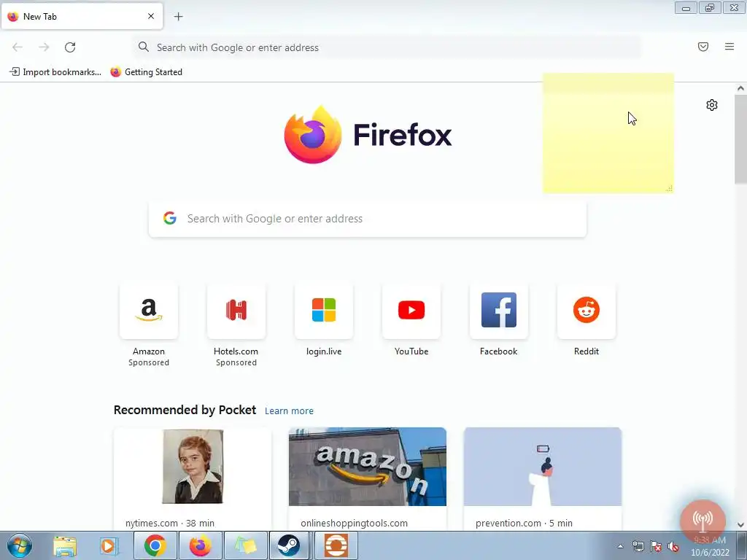The width and height of the screenshot is (747, 560).
Task: Click the sticky note's resize grip corner
Action: 670,189
